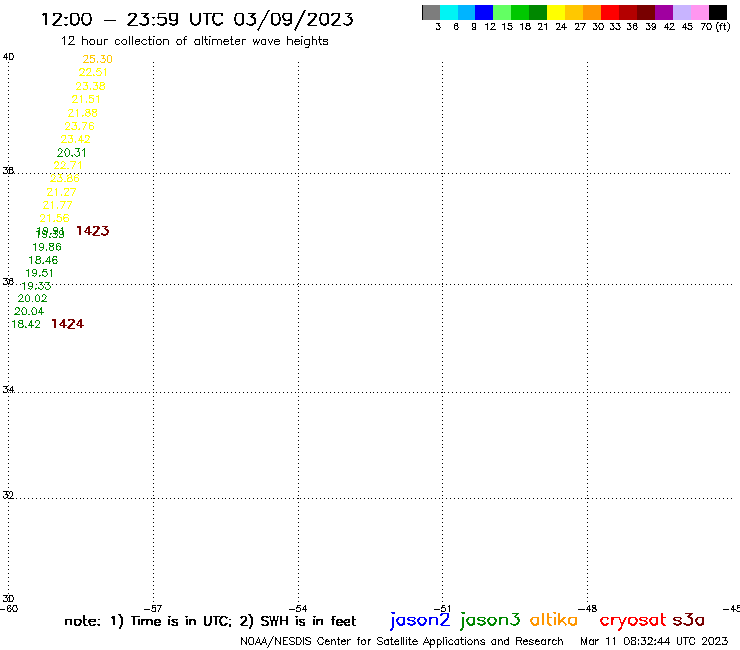Screen dimensions: 740x650
Task: Click the 21.56 wave height value
Action: point(54,218)
